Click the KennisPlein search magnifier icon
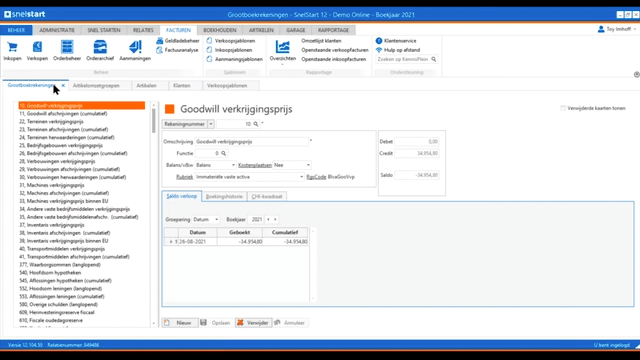The height and width of the screenshot is (360, 640). click(433, 59)
